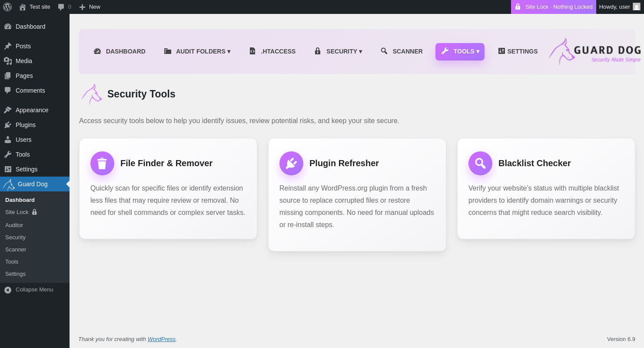Screen dimensions: 644x348
Task: Expand the Security dropdown in plugin nav
Action: pos(338,51)
